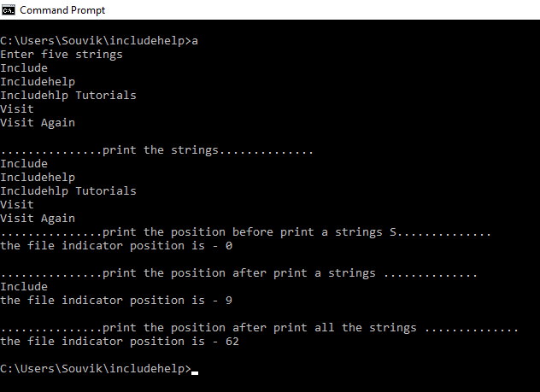This screenshot has height=392, width=540.
Task: Click the first 'Visit Again' input line
Action: [x=38, y=123]
